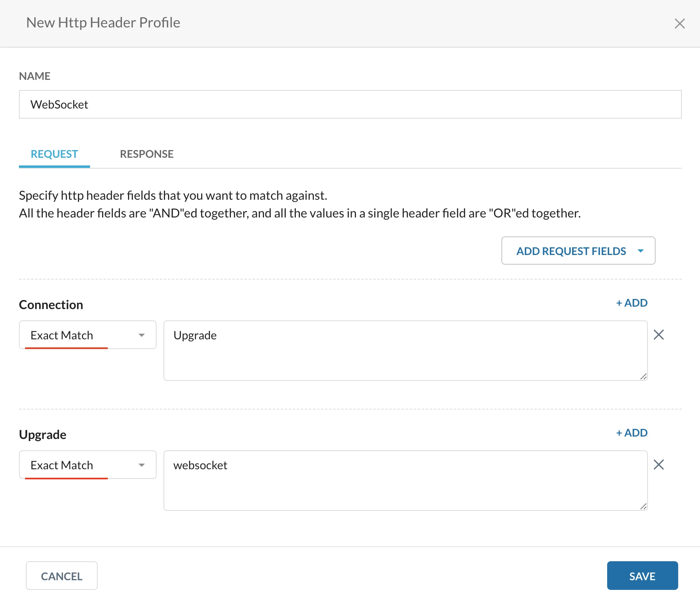Click resize handle of websocket value textarea
700x602 pixels.
click(x=643, y=506)
